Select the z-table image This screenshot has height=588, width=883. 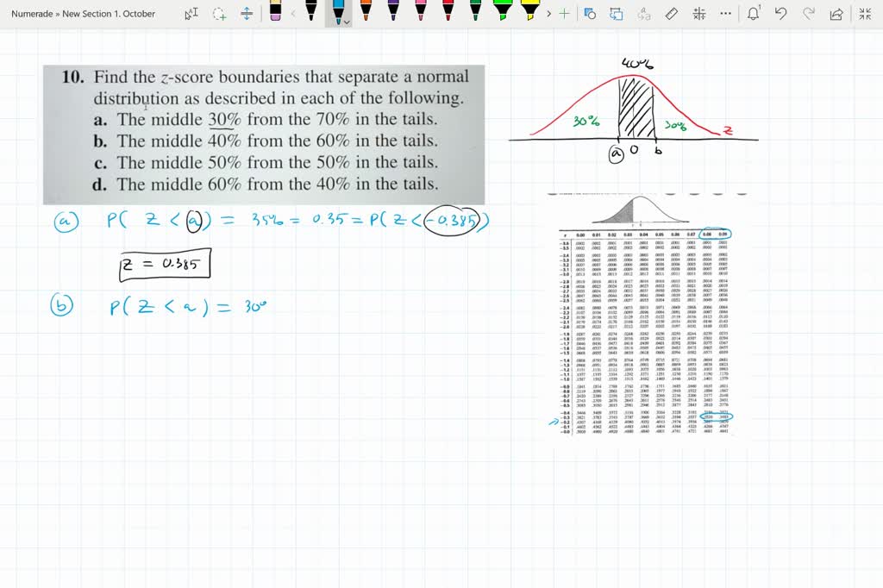(647, 315)
